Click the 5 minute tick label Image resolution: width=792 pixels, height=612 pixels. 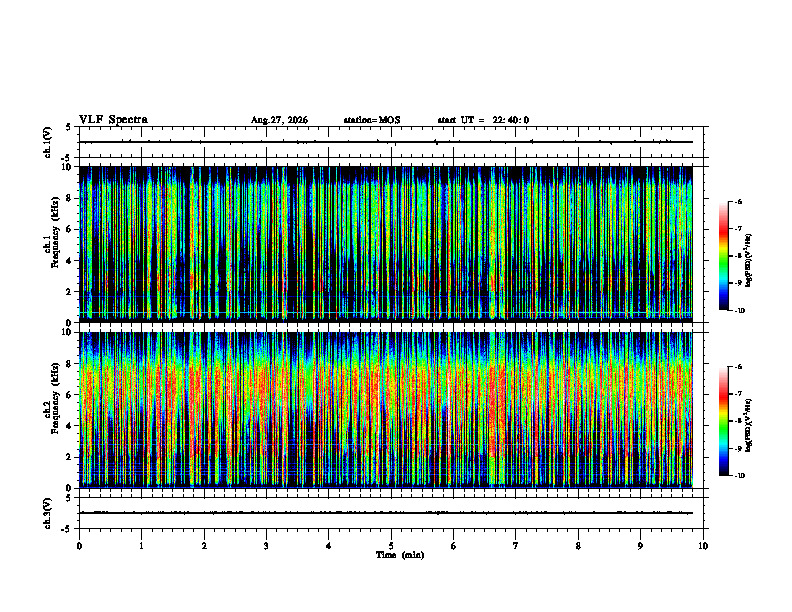[x=391, y=546]
